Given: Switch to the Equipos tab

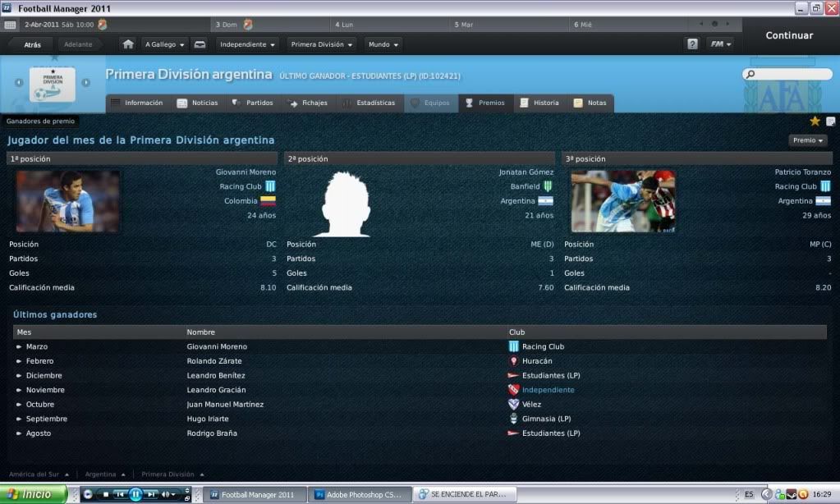Looking at the screenshot, I should tap(430, 103).
